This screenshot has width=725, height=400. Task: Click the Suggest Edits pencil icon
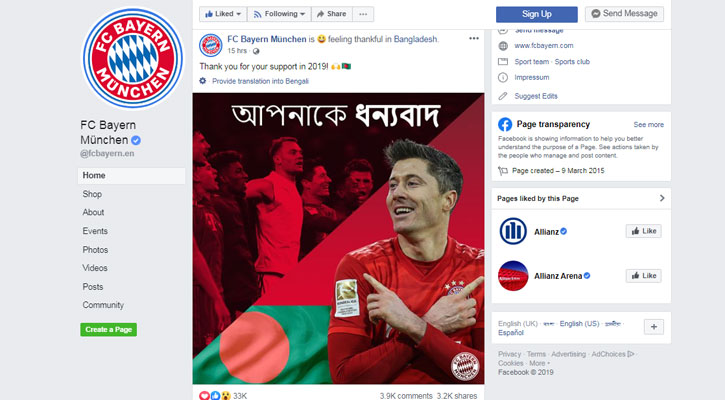(503, 96)
